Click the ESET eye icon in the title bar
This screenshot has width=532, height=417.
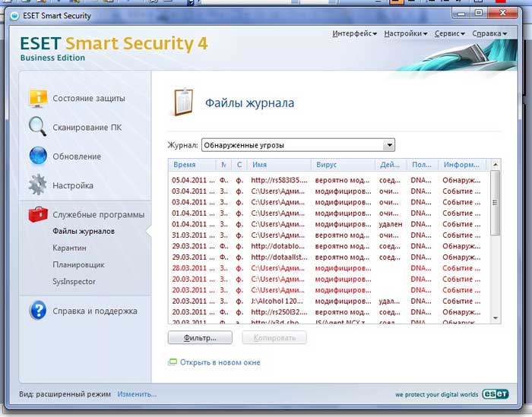click(14, 16)
